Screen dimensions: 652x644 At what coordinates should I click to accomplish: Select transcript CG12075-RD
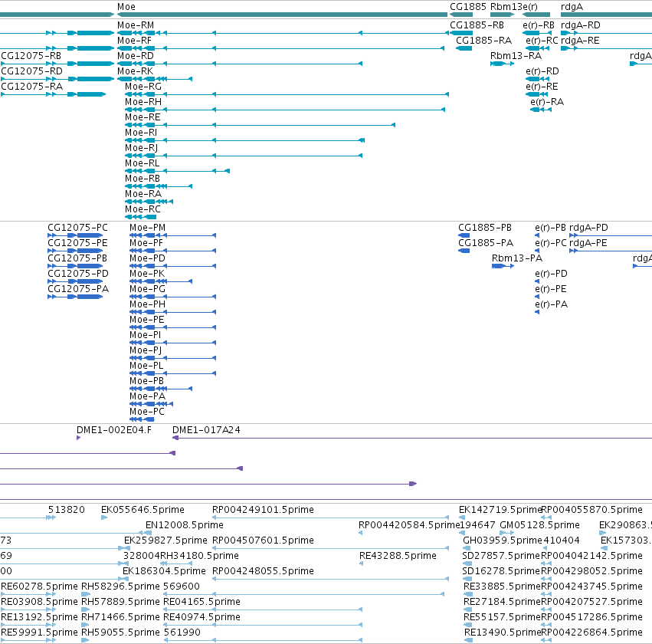click(x=31, y=71)
